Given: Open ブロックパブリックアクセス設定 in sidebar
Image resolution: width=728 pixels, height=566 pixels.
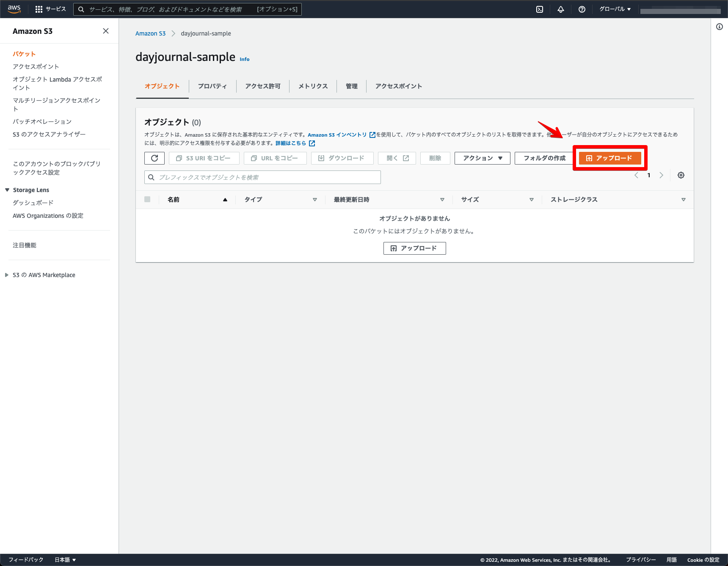Looking at the screenshot, I should click(57, 168).
